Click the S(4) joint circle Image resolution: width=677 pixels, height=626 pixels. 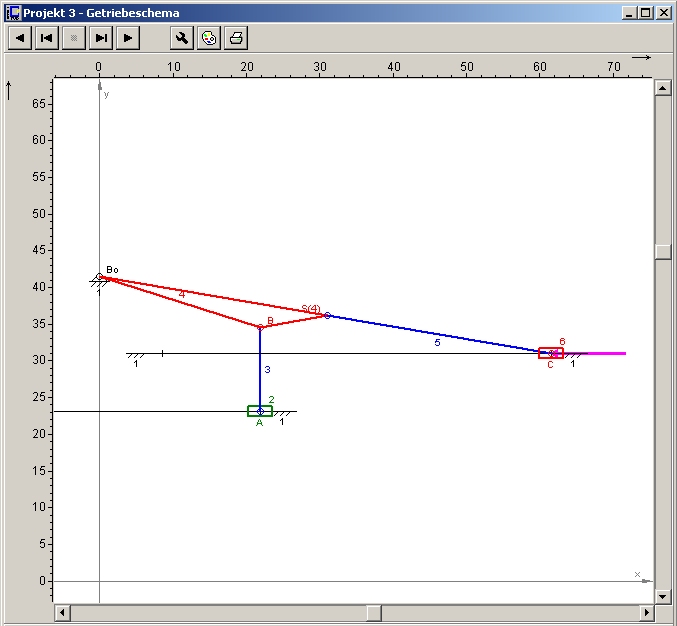coord(327,316)
